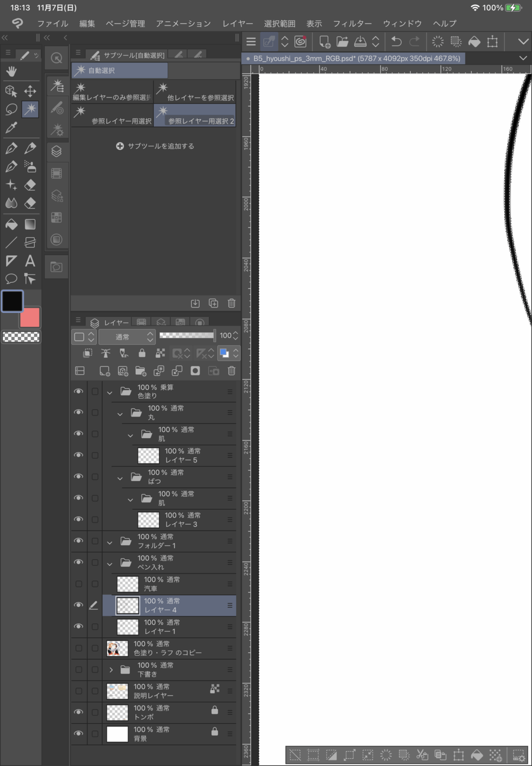The image size is (532, 766).
Task: Click the Clip Studio launcher icon
Action: (300, 42)
